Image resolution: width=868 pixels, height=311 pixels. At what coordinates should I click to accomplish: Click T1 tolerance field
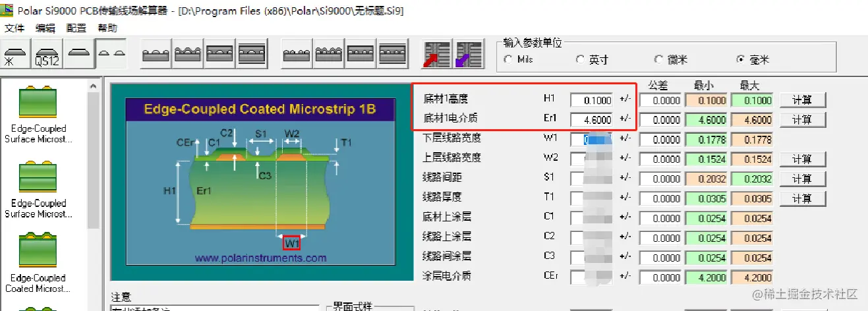pos(661,199)
